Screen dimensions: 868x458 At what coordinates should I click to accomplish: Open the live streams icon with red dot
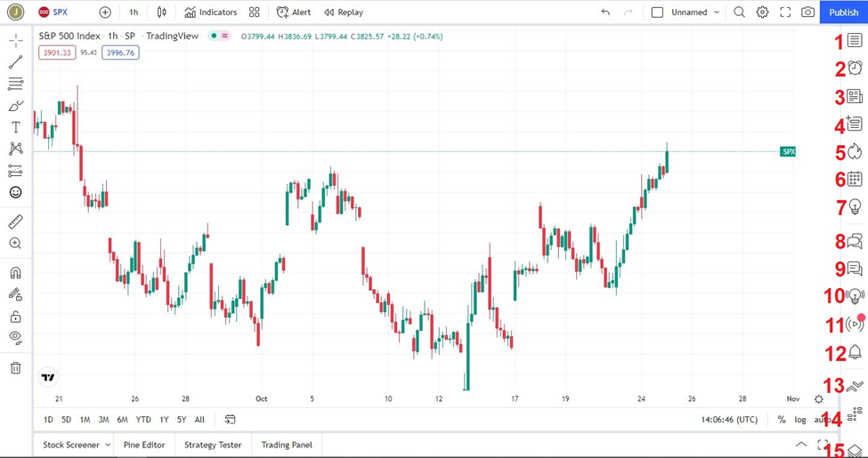click(856, 324)
